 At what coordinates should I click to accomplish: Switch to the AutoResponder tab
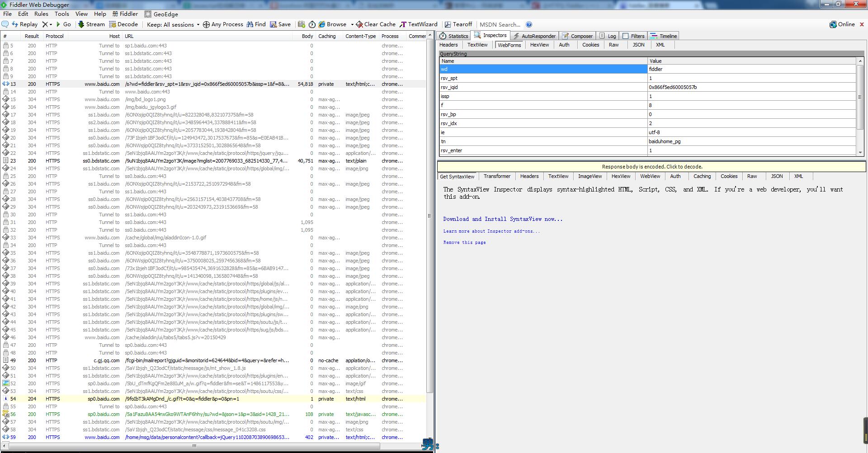tap(534, 36)
